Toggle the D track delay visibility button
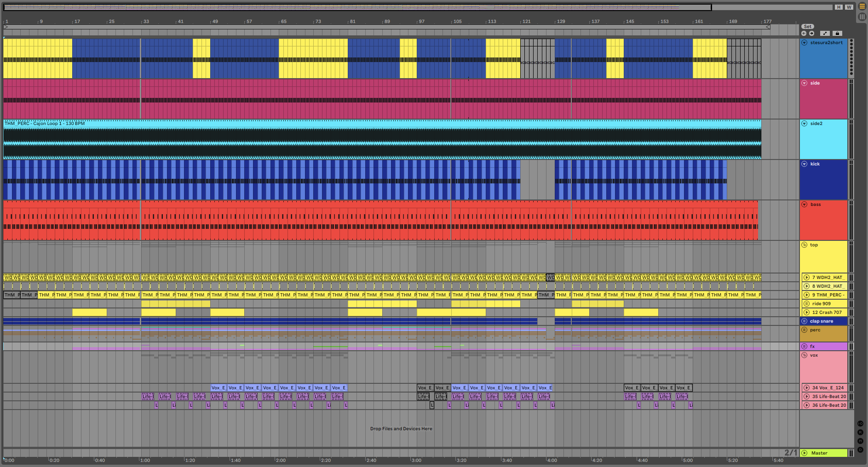 (x=861, y=450)
